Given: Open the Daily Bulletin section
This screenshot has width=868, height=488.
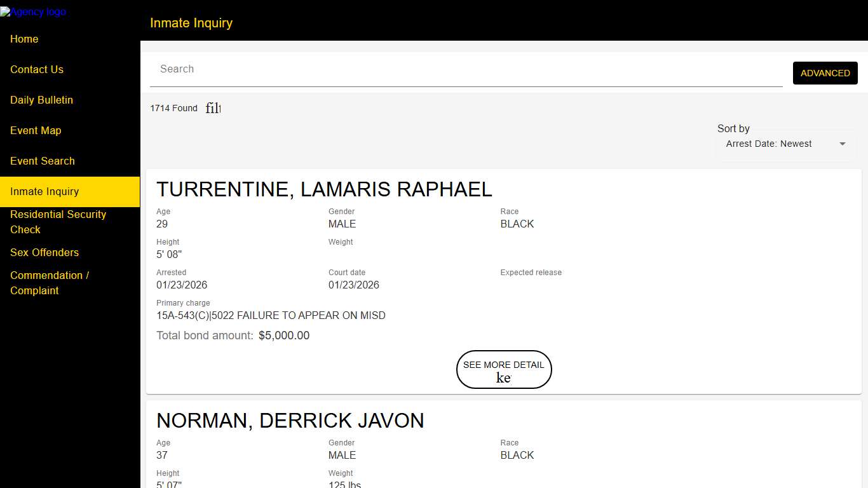Looking at the screenshot, I should 41,100.
